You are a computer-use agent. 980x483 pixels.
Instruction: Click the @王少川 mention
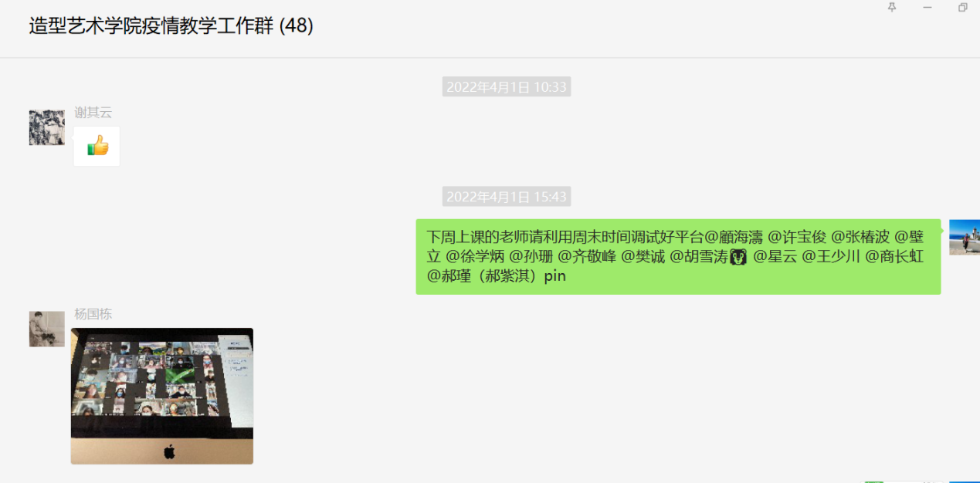(x=831, y=257)
